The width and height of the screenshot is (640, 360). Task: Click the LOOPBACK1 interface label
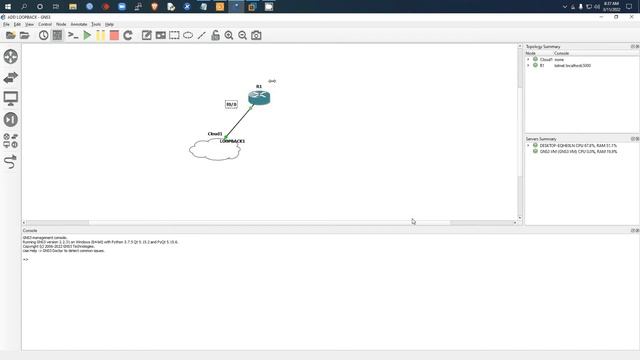click(232, 141)
